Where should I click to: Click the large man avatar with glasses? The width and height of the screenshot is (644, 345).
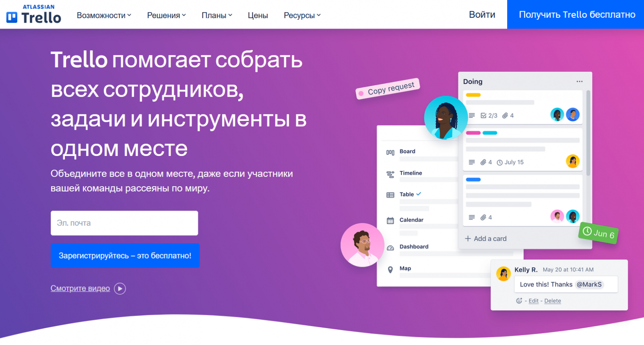pyautogui.click(x=362, y=245)
